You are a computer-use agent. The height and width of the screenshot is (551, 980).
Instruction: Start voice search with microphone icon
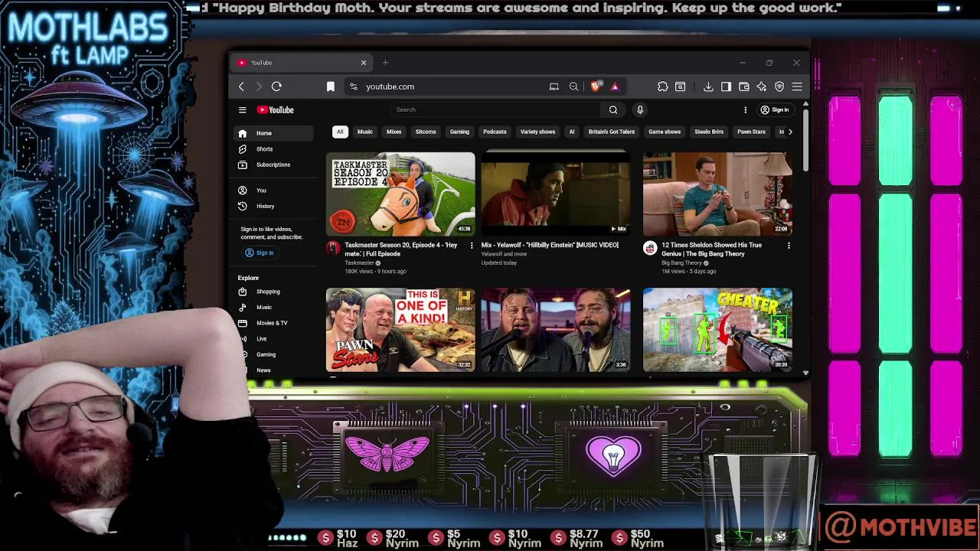click(640, 109)
